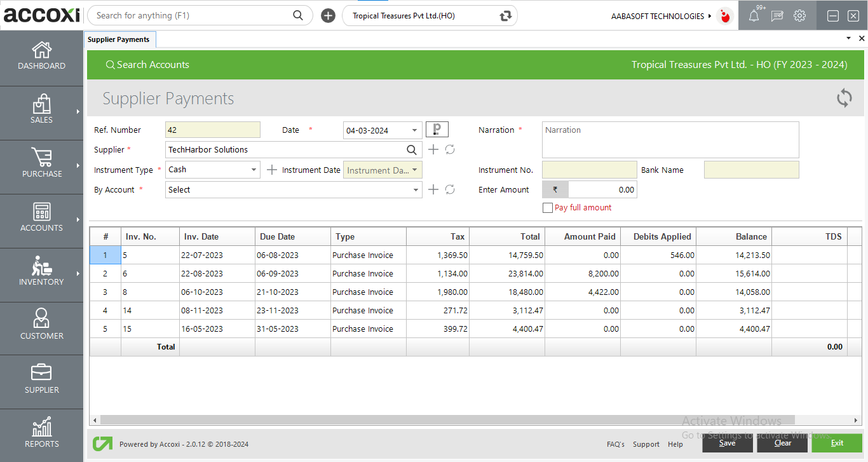The height and width of the screenshot is (462, 868).
Task: Click the refresh icon next to By Account
Action: [x=450, y=189]
